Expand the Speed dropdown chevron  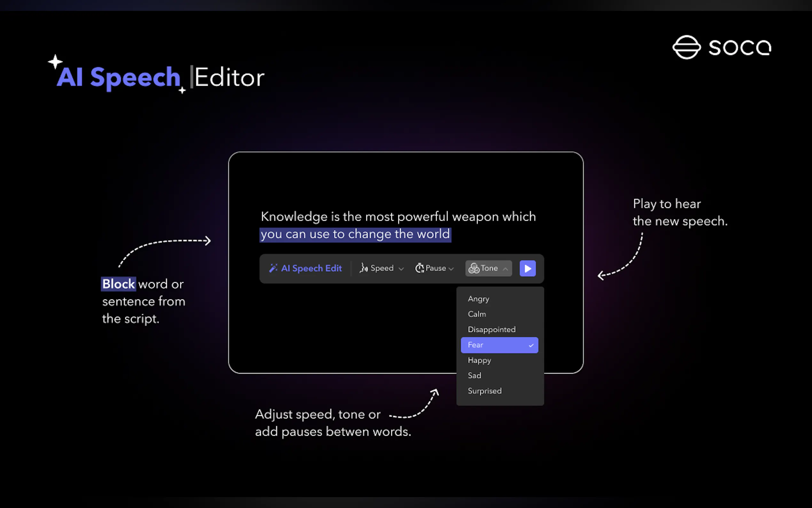(x=401, y=269)
